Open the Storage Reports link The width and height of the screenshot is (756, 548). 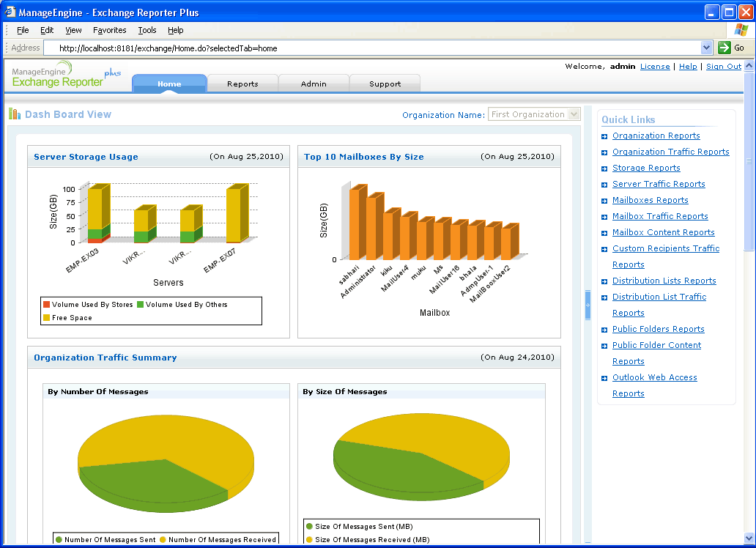(x=646, y=168)
